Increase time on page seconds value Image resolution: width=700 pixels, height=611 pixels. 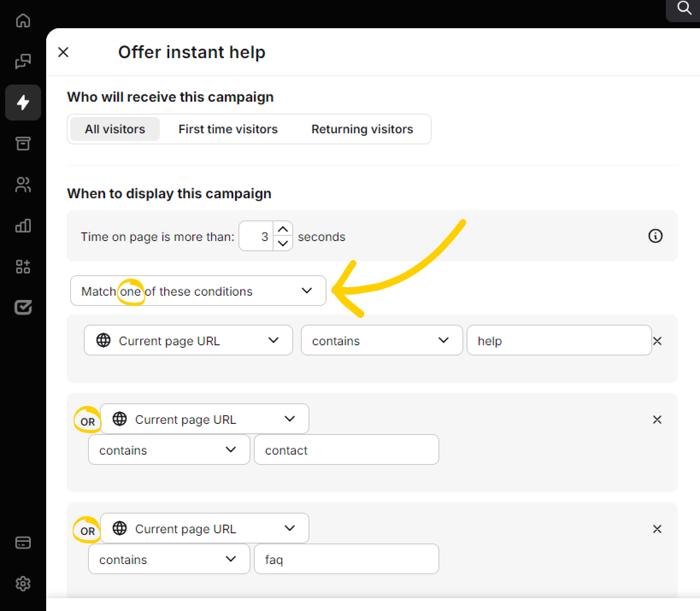point(283,229)
